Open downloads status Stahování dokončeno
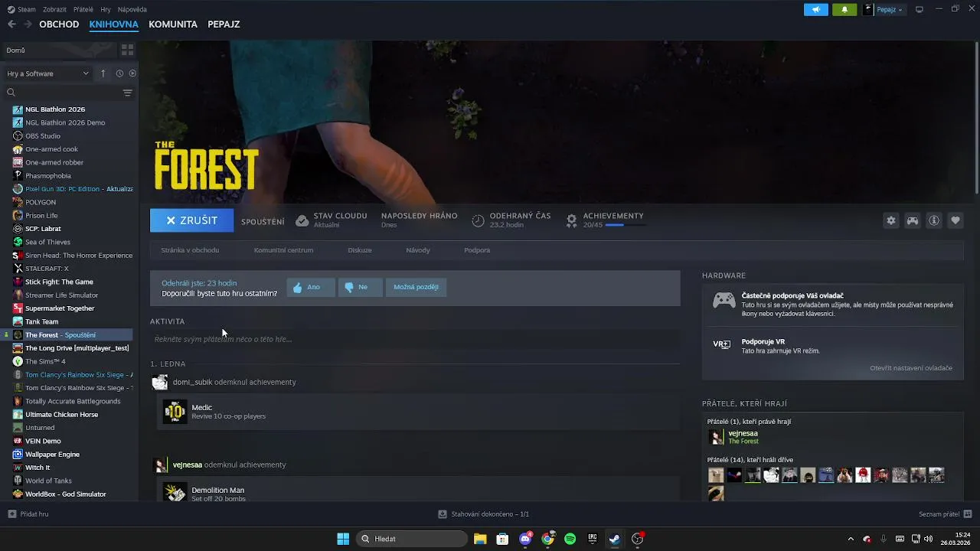Screen dimensions: 980x551 pyautogui.click(x=484, y=514)
